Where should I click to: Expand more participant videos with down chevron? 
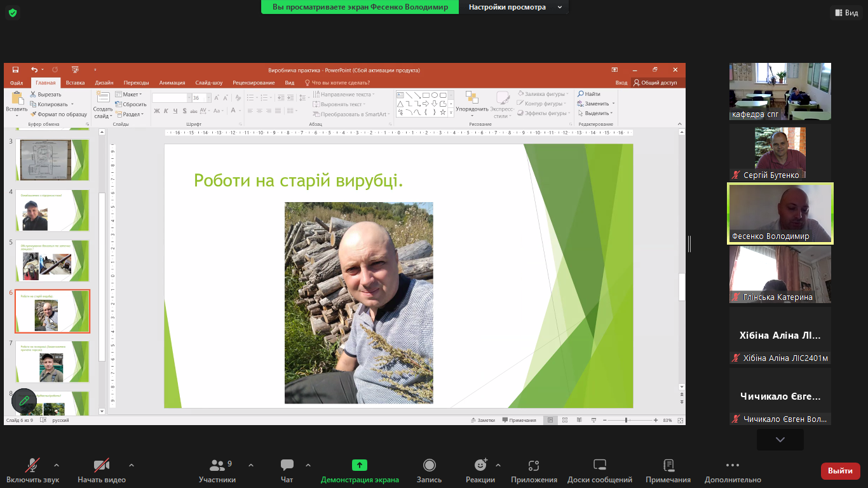click(780, 440)
